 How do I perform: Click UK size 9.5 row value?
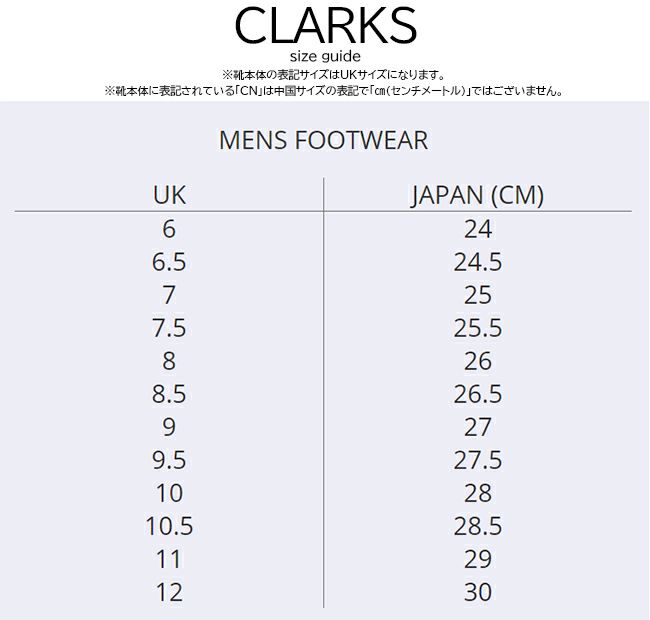coord(169,460)
